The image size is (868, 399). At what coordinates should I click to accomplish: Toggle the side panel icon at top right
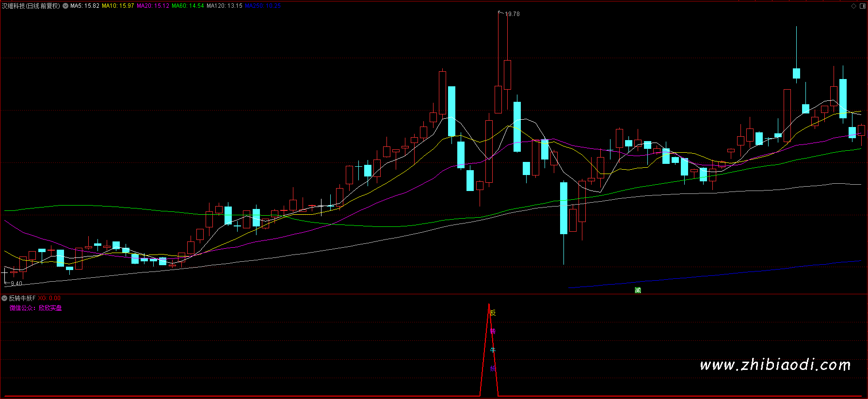point(861,6)
